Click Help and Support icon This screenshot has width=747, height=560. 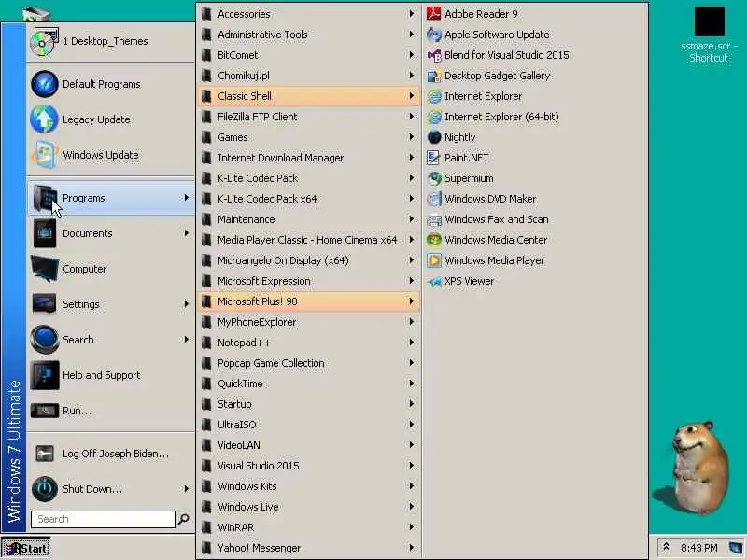point(44,375)
